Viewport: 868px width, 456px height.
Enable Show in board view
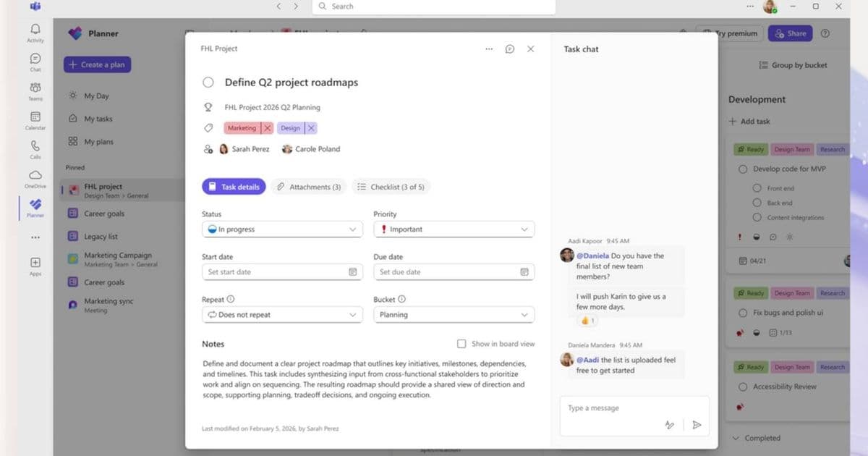pyautogui.click(x=461, y=344)
